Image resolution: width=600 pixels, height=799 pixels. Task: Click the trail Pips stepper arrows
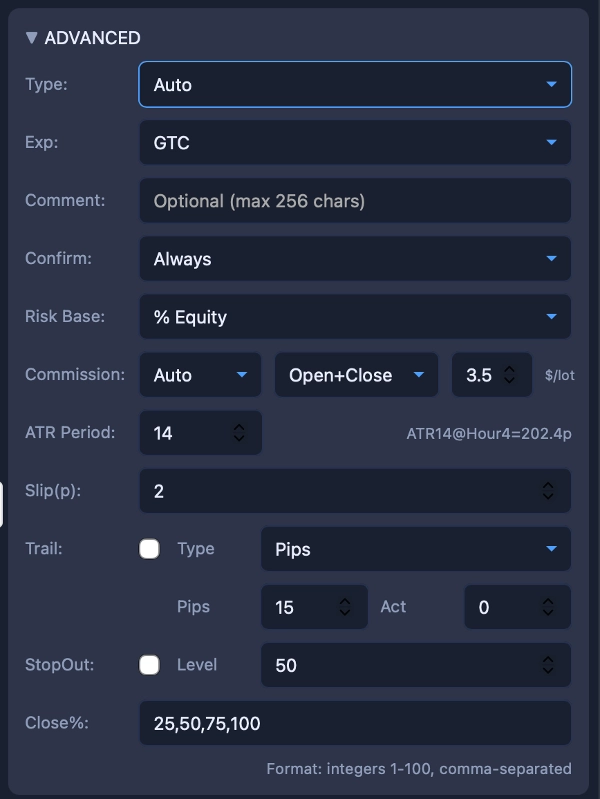(345, 607)
